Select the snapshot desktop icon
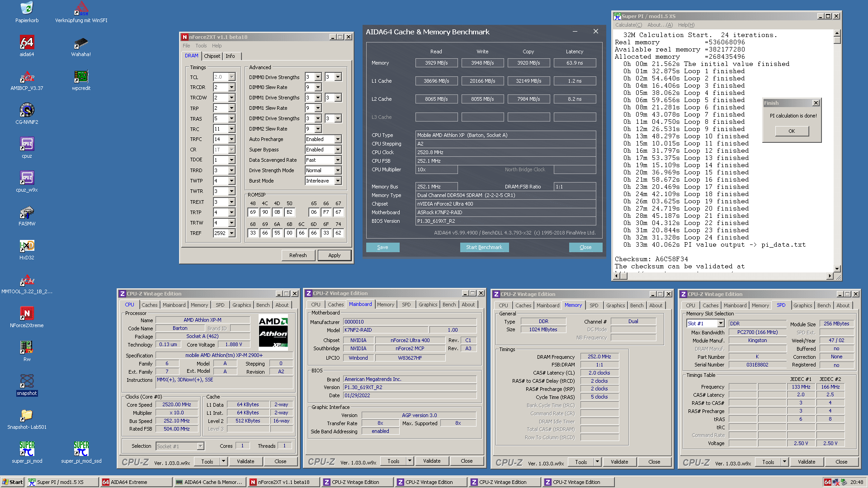Viewport: 868px width, 488px height. tap(27, 385)
